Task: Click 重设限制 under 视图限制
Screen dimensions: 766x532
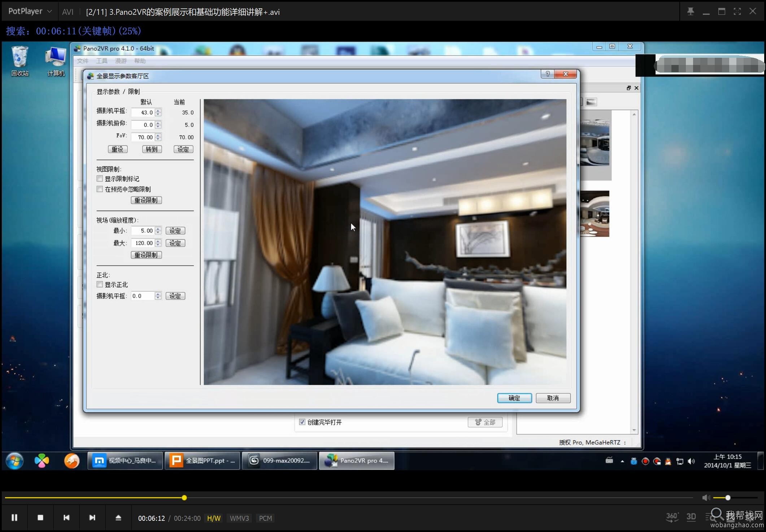Action: (146, 200)
